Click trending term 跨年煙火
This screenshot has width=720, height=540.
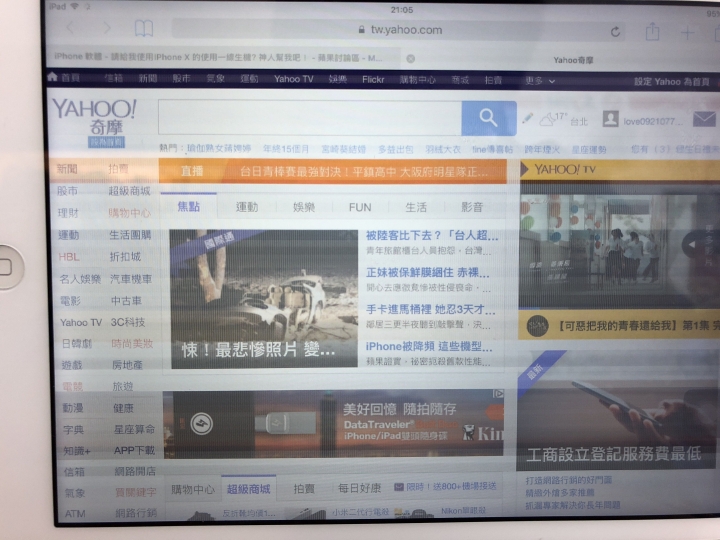(542, 150)
